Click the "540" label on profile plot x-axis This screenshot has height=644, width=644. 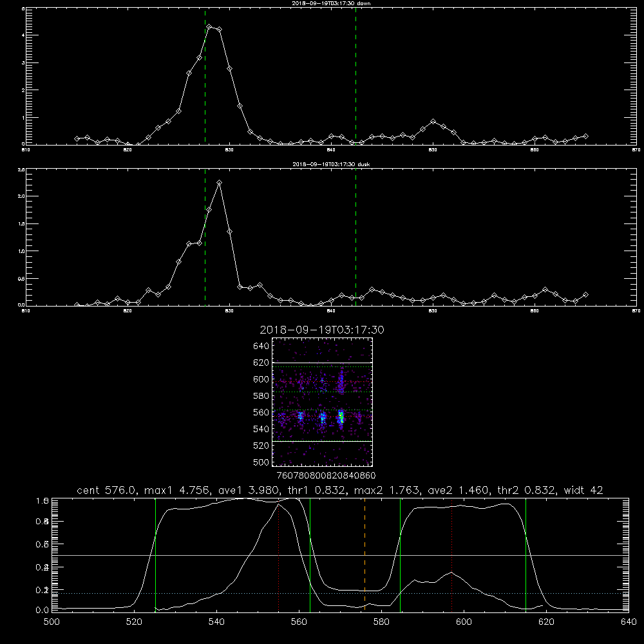(x=216, y=622)
